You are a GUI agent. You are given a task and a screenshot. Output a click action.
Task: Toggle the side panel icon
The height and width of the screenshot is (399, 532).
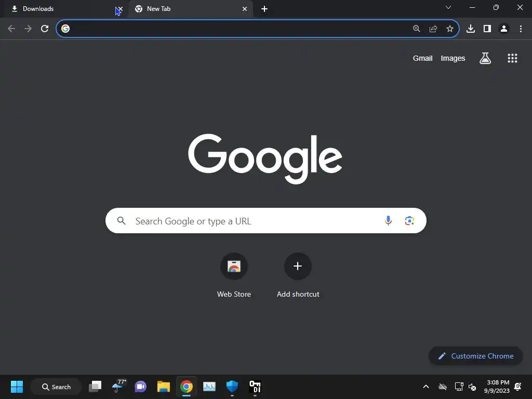(x=487, y=29)
